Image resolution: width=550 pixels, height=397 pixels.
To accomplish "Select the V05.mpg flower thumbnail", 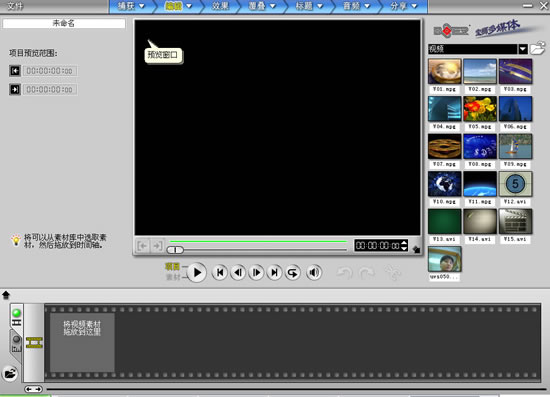I will coord(480,109).
